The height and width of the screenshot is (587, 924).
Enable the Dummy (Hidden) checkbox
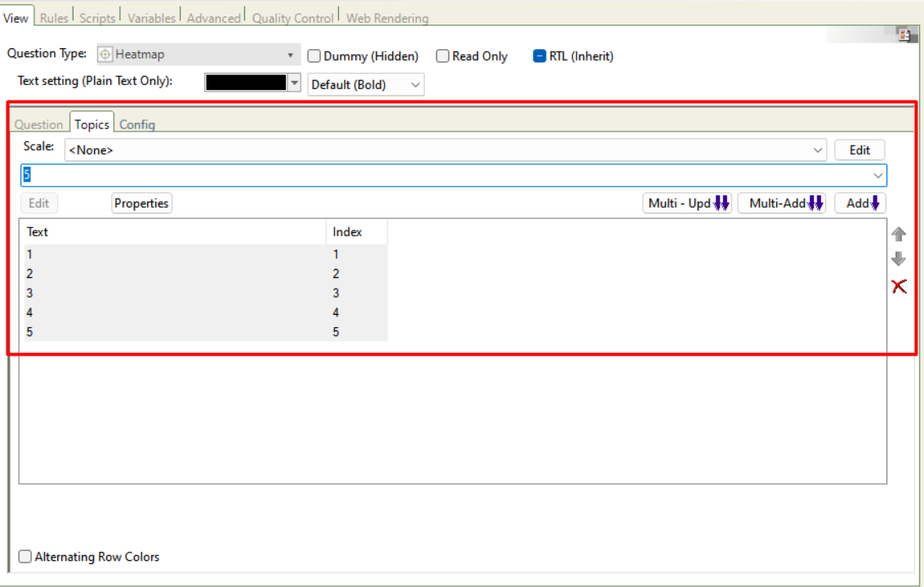(x=314, y=56)
